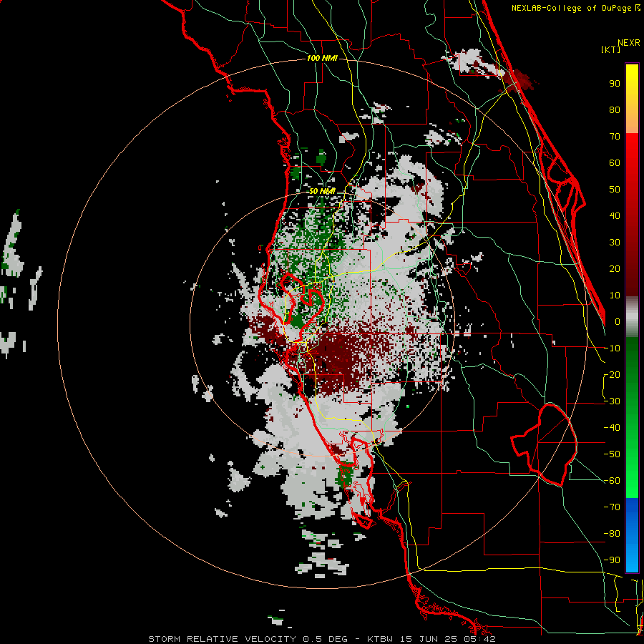Pick the bright green color bar segment
The image size is (644, 644).
[632, 472]
